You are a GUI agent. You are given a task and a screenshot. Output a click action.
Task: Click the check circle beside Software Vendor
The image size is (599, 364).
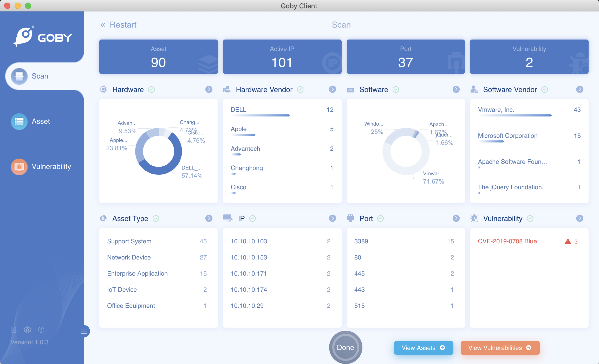pyautogui.click(x=545, y=90)
